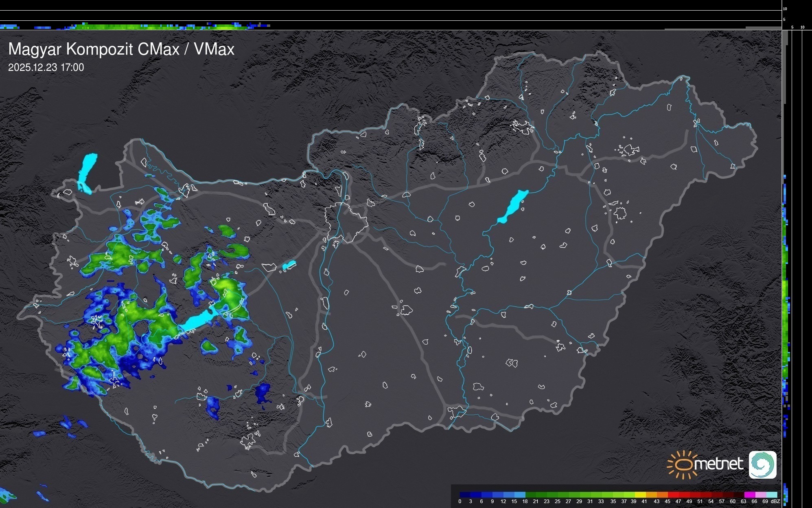Click the Magyar Kompozit CMax / VMax title

(x=121, y=49)
